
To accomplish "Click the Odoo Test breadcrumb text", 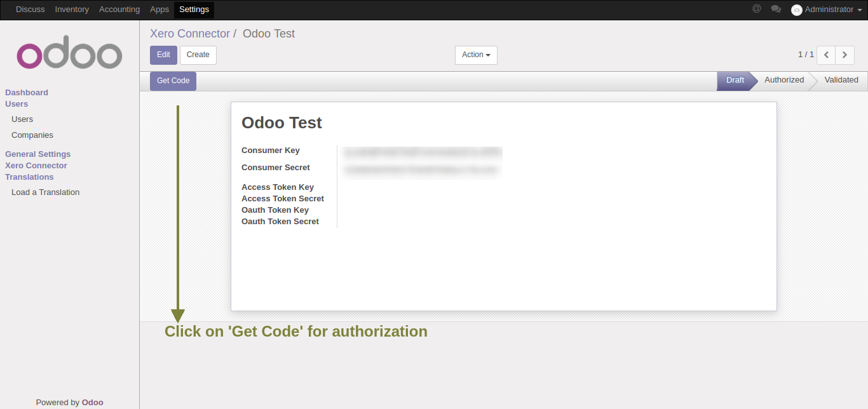I will point(269,34).
